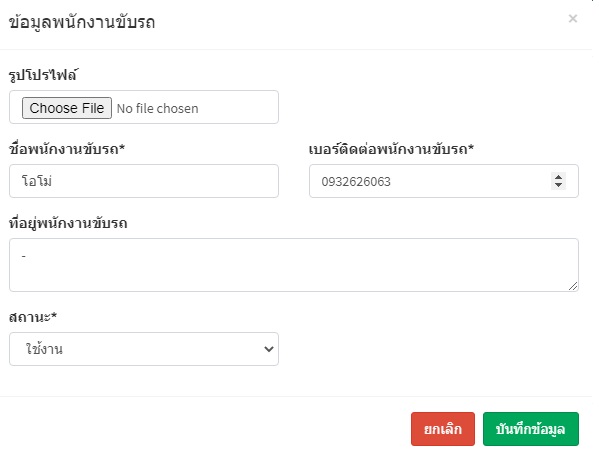
Task: Click the chevron arrow of status dropdown
Action: coord(269,349)
